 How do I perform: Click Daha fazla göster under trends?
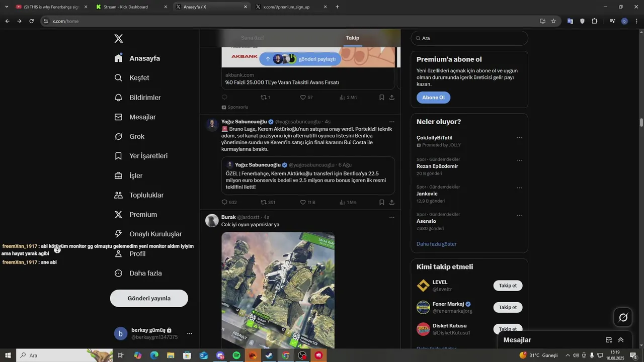(436, 244)
